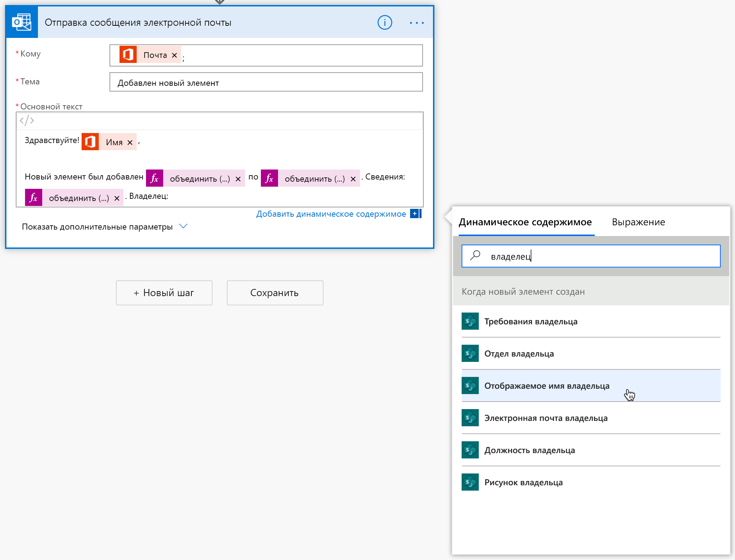Remove the first объединить expression token
The height and width of the screenshot is (560, 735).
(238, 179)
